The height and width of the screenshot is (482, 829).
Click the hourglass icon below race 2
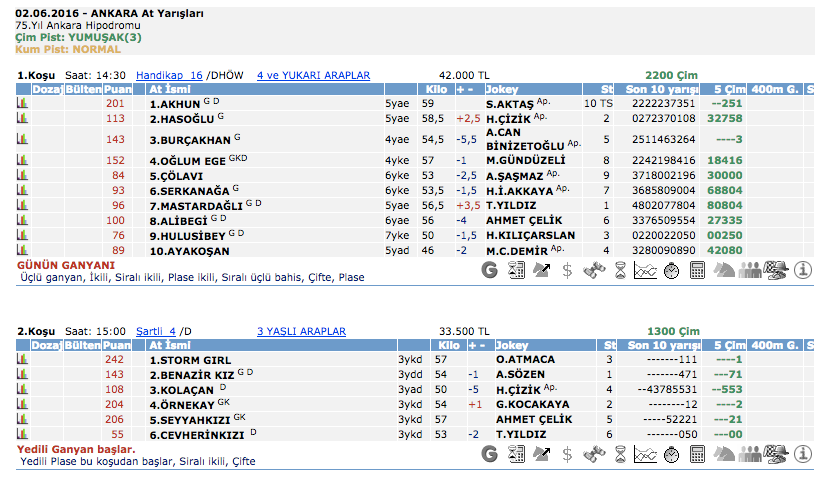pos(620,454)
